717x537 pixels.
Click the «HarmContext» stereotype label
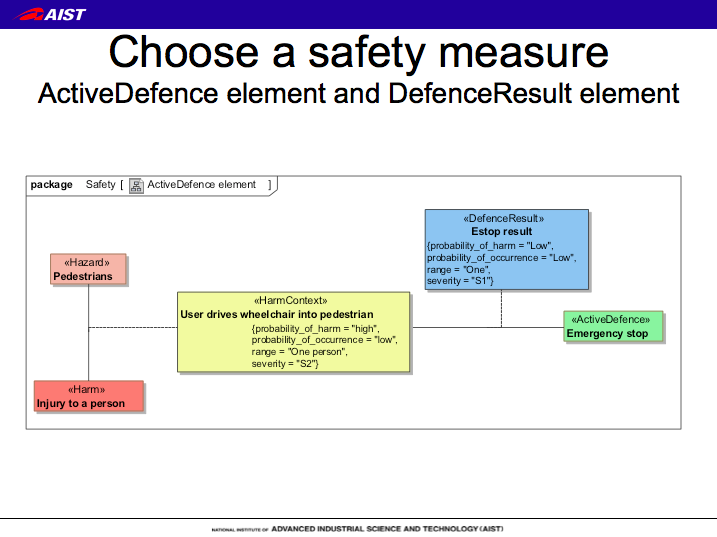(x=291, y=300)
